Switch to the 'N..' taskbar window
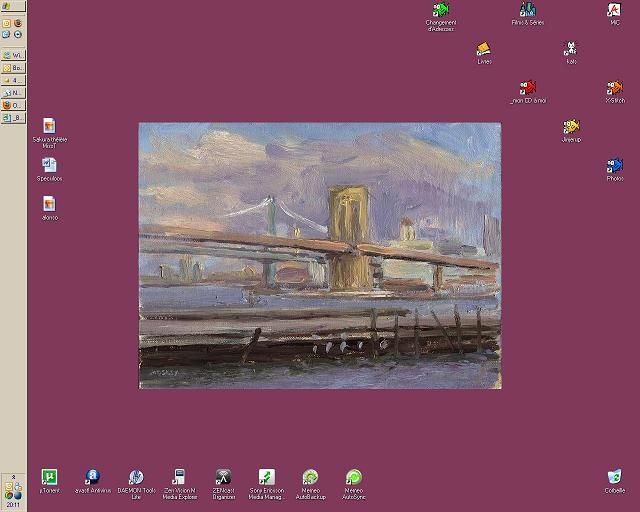This screenshot has width=640, height=512. pos(13,93)
